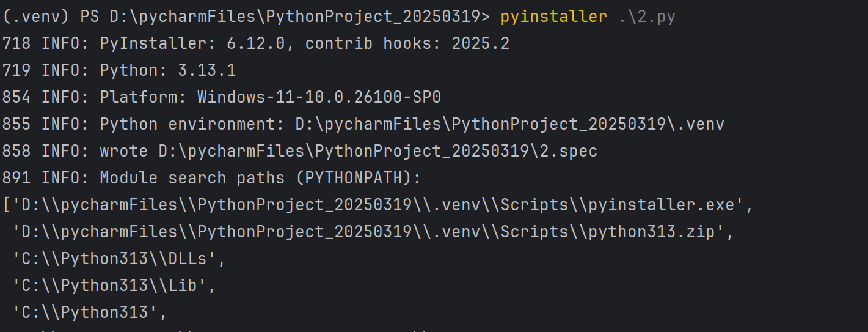Click the .\2.py argument in command
The width and height of the screenshot is (868, 332).
tap(647, 17)
